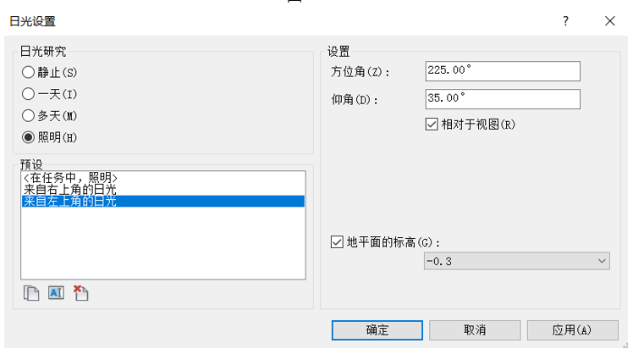
Task: Choose the 多天(M) radio button
Action: pos(29,115)
